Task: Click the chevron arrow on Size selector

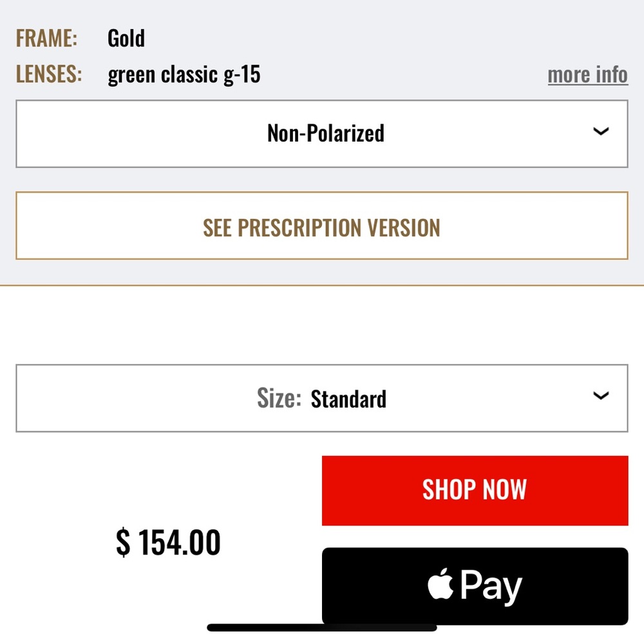Action: 600,396
